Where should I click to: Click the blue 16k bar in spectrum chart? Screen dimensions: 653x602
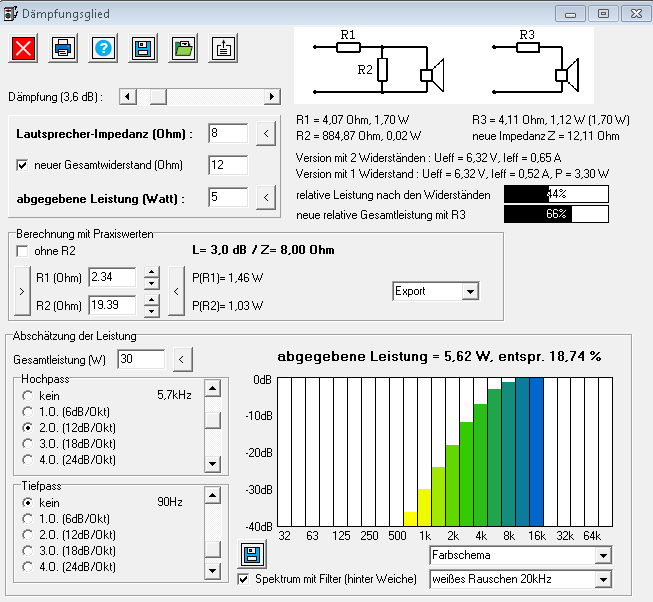pyautogui.click(x=536, y=452)
